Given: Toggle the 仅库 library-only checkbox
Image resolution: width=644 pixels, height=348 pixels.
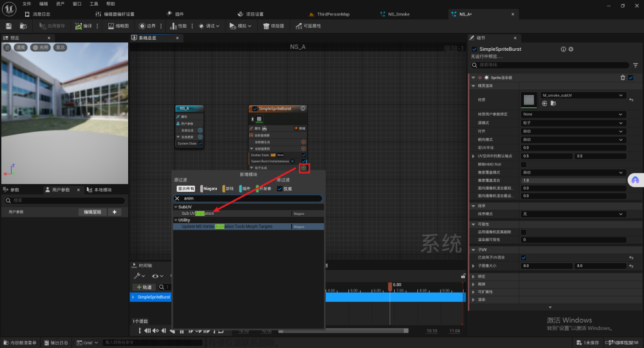Looking at the screenshot, I should coord(279,188).
